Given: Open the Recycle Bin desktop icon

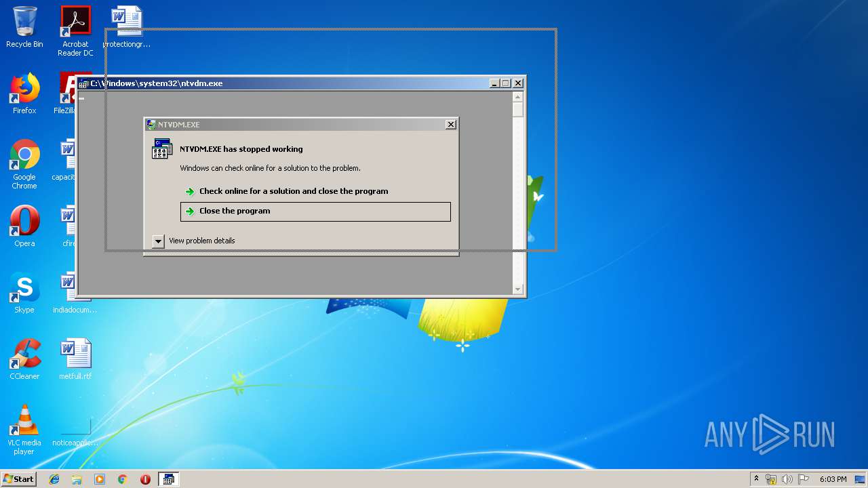Looking at the screenshot, I should (x=24, y=27).
